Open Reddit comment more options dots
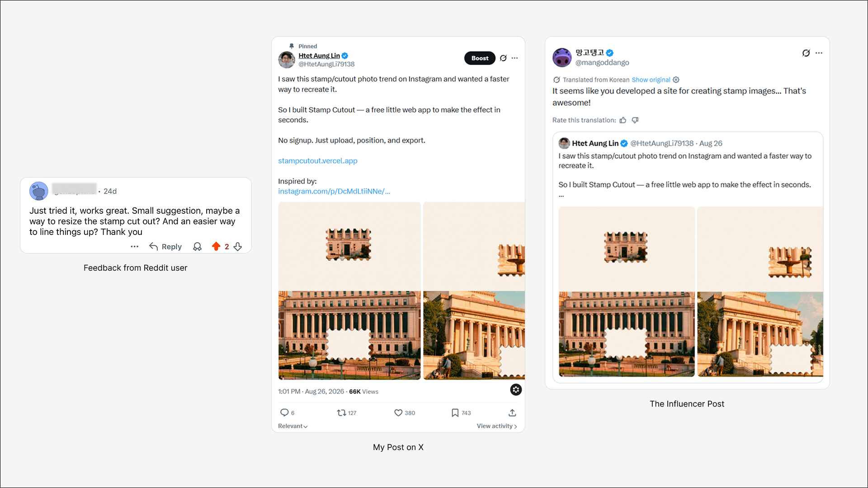This screenshot has height=488, width=868. (134, 246)
